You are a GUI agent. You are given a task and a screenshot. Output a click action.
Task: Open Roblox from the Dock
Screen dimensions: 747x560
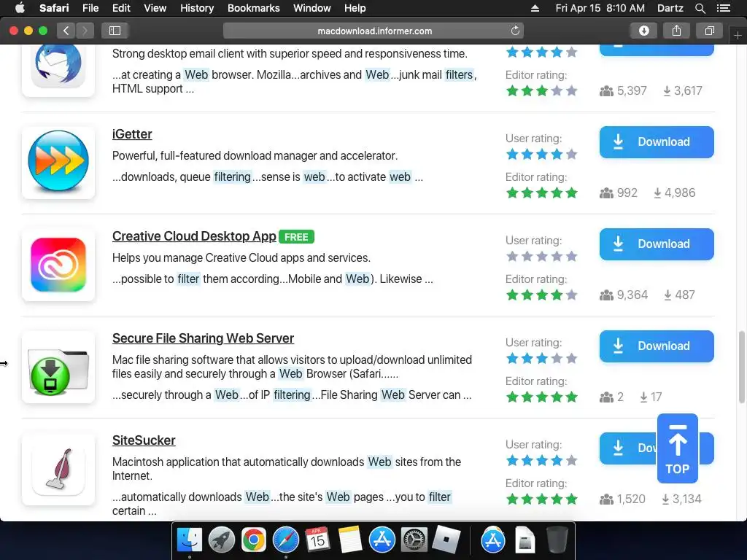click(446, 540)
